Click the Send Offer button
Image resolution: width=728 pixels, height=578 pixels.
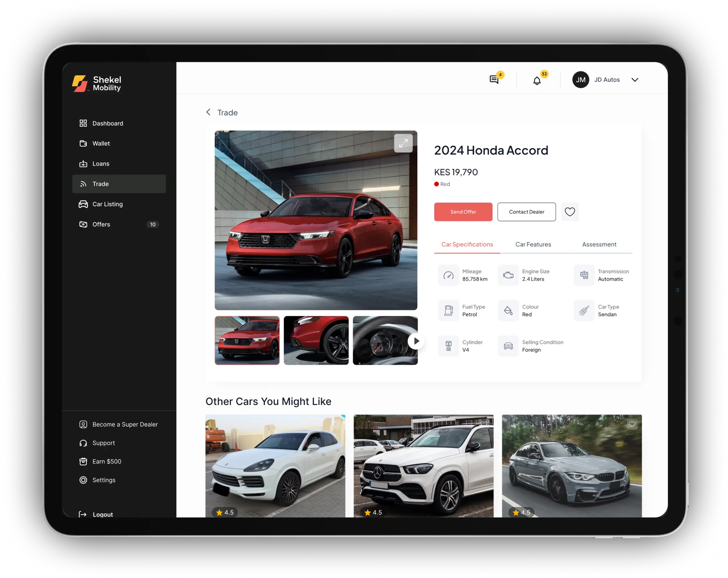pos(463,212)
